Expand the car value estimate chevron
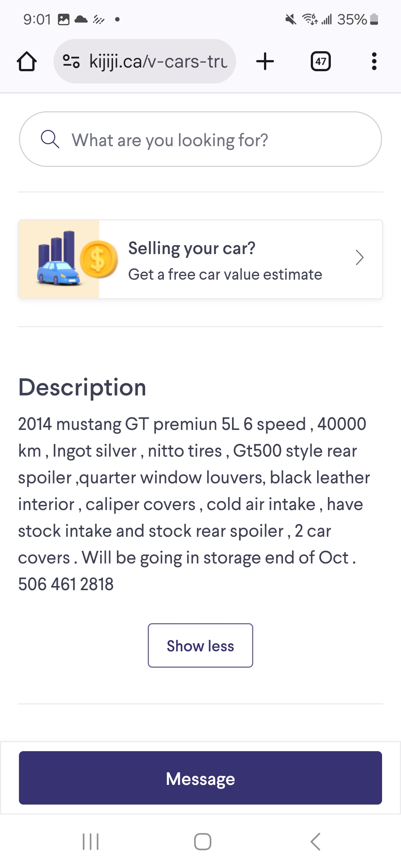 [359, 258]
